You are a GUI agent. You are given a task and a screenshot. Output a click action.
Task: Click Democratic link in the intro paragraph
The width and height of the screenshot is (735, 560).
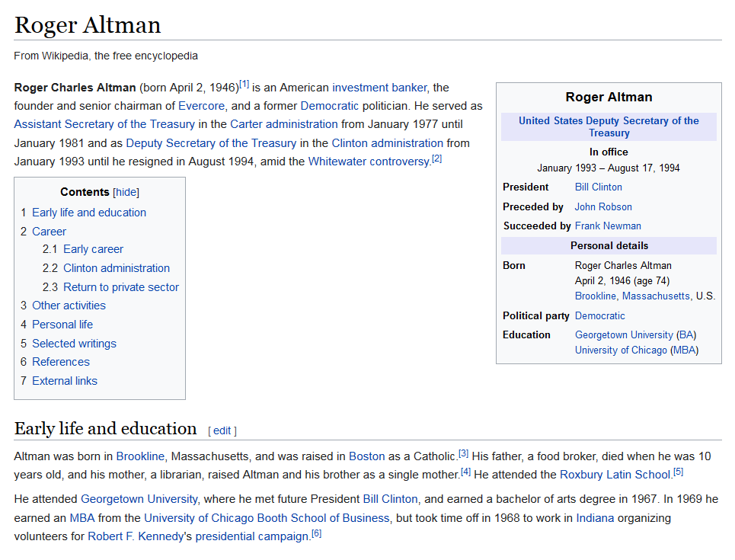point(330,106)
